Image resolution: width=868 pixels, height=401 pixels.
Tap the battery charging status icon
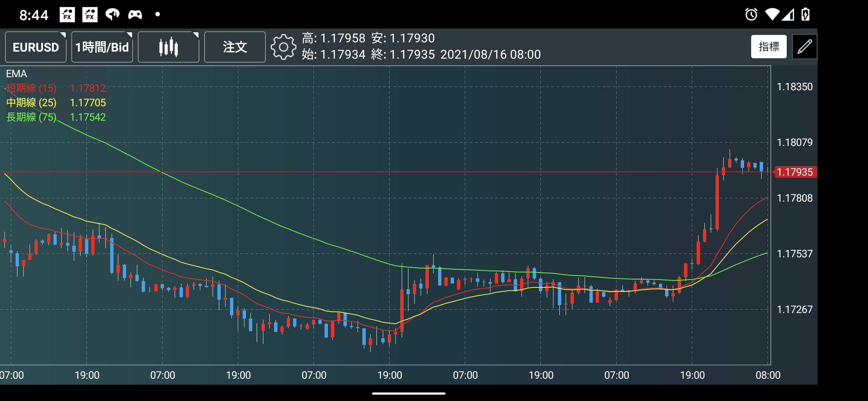point(805,14)
